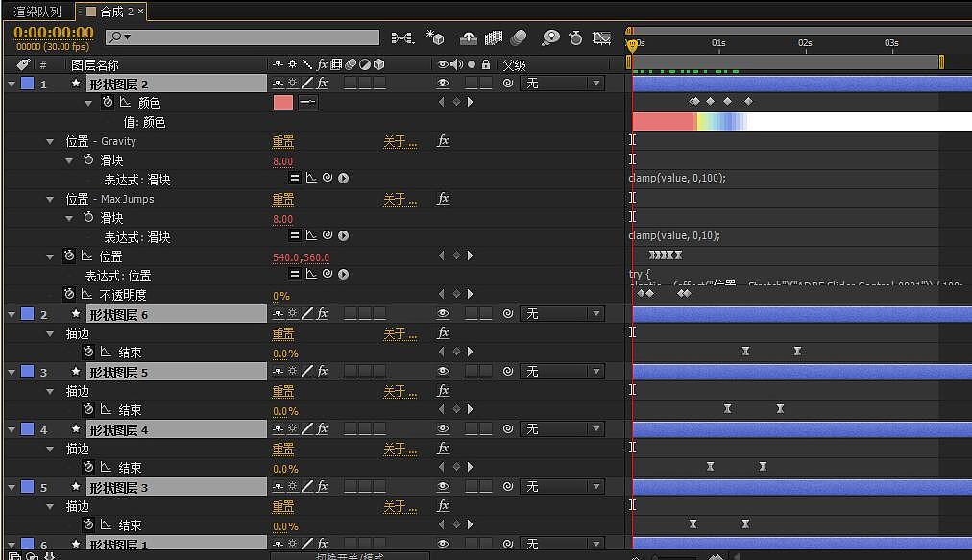Show expression graph for 位置 expression
Image resolution: width=972 pixels, height=560 pixels.
(x=311, y=274)
